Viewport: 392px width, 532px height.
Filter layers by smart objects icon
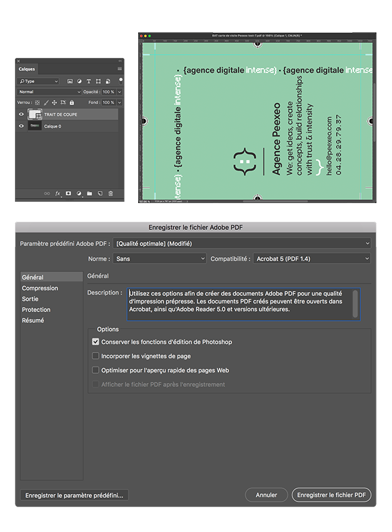[108, 82]
